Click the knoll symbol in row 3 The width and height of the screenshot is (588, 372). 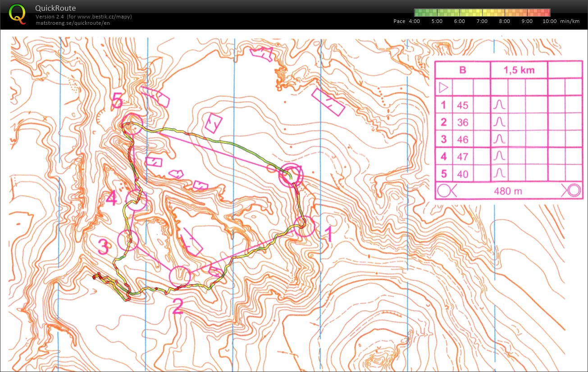(499, 139)
